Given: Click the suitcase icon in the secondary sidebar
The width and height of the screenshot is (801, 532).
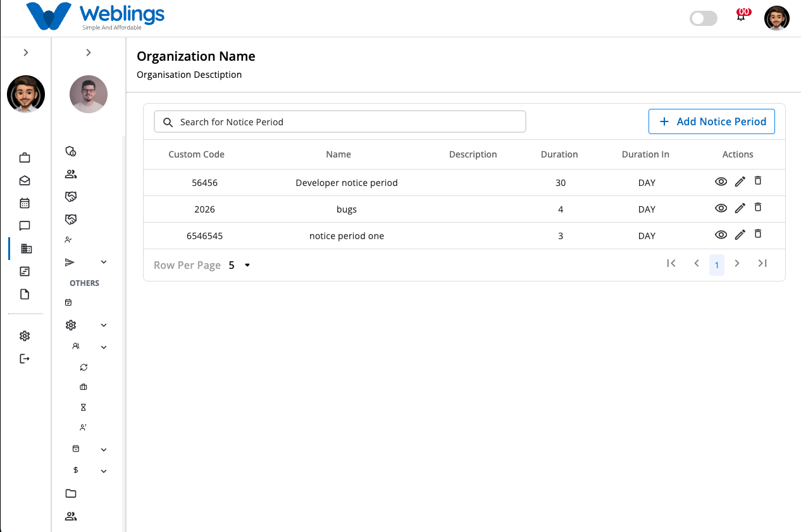Looking at the screenshot, I should pos(84,387).
